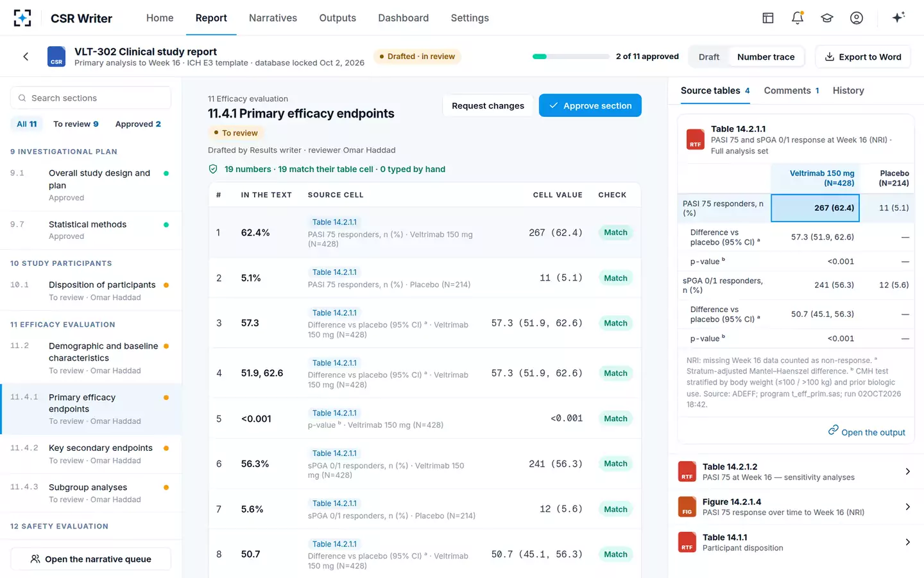Approve the current section
The width and height of the screenshot is (924, 578).
tap(590, 105)
